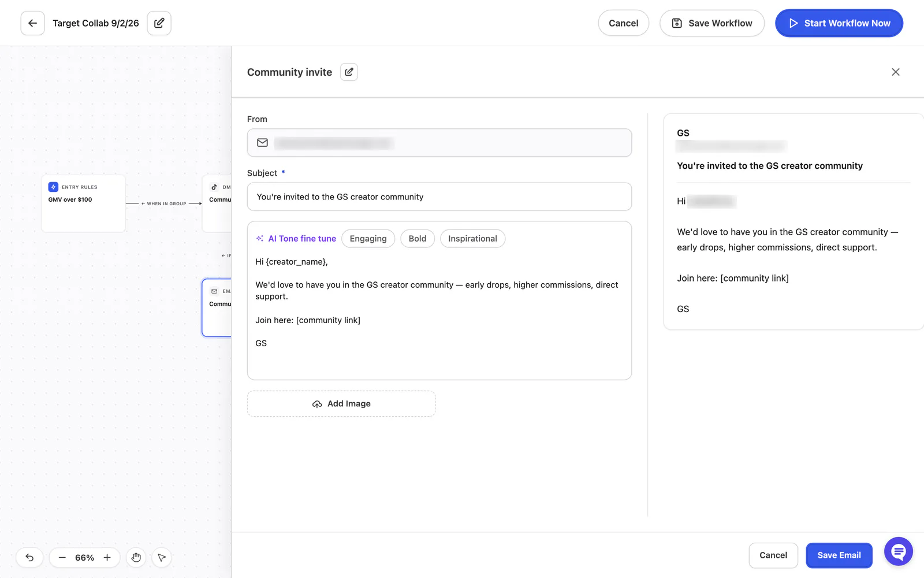The width and height of the screenshot is (924, 578).
Task: Click the lightning Entry Rules icon
Action: (53, 187)
